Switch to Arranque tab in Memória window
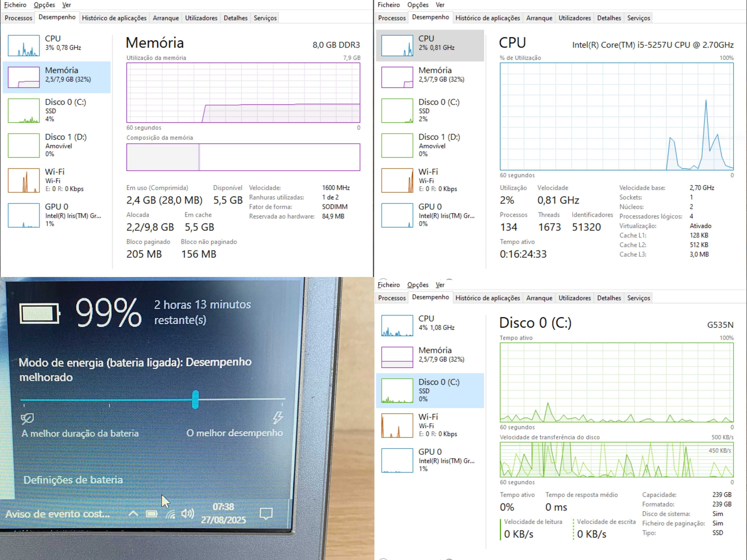Image resolution: width=747 pixels, height=560 pixels. [166, 18]
